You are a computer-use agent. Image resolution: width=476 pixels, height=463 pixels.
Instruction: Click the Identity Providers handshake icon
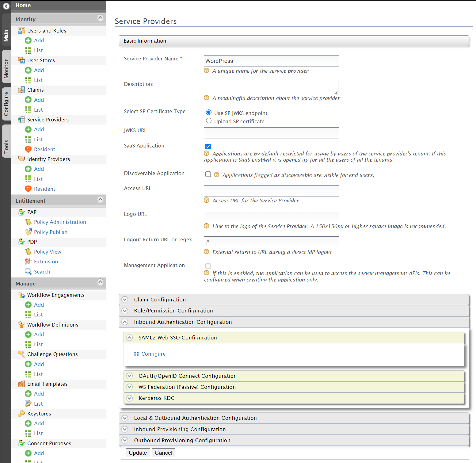(x=21, y=159)
